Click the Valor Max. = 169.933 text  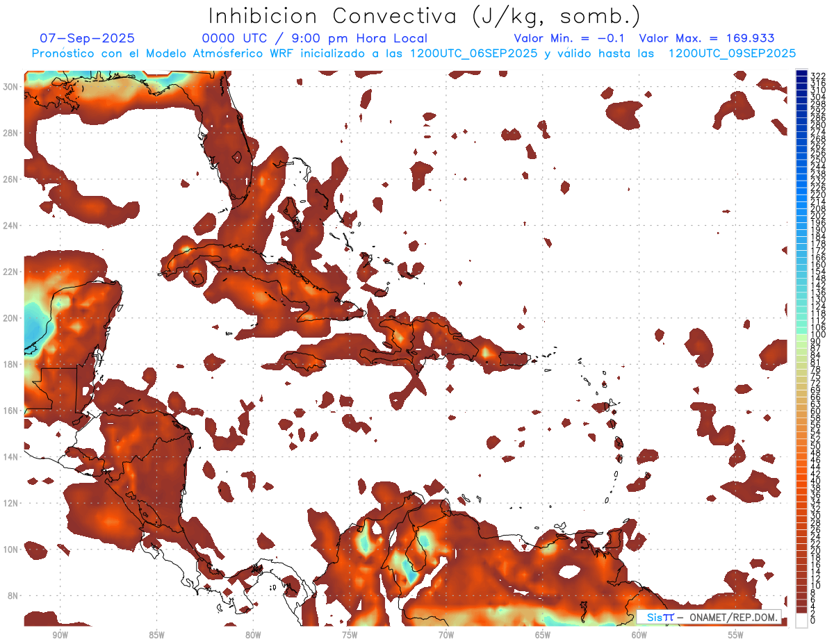tap(706, 38)
